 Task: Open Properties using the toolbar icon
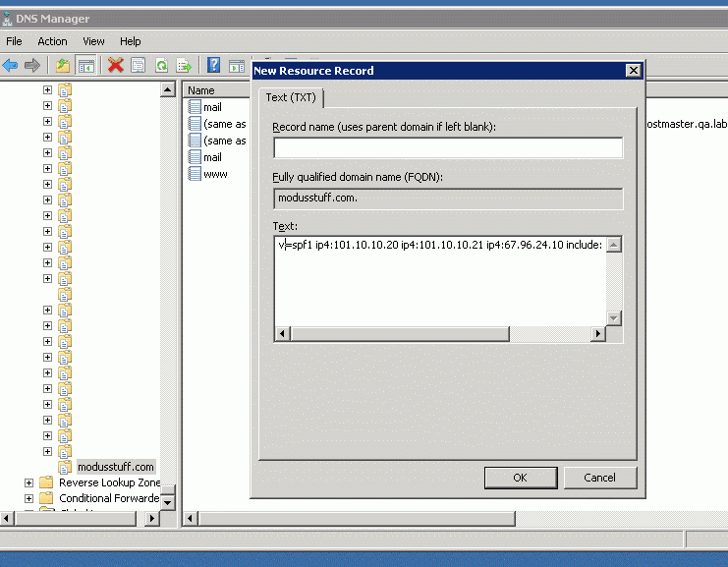click(138, 65)
